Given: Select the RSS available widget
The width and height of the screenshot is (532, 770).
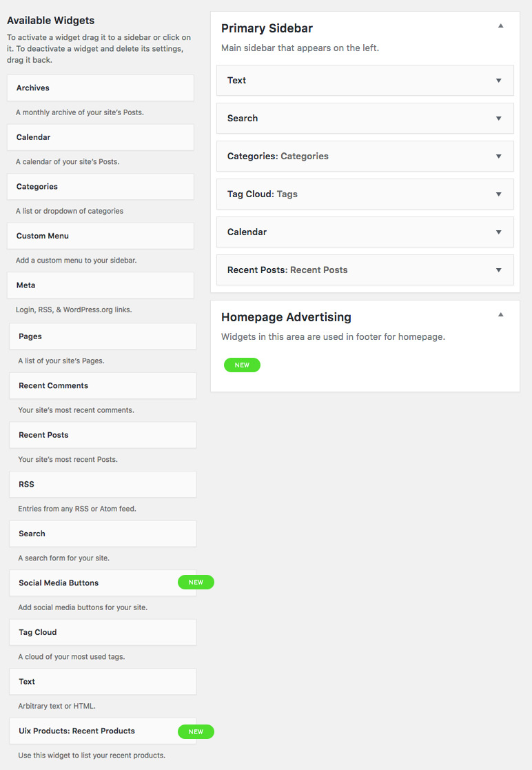Looking at the screenshot, I should 102,485.
